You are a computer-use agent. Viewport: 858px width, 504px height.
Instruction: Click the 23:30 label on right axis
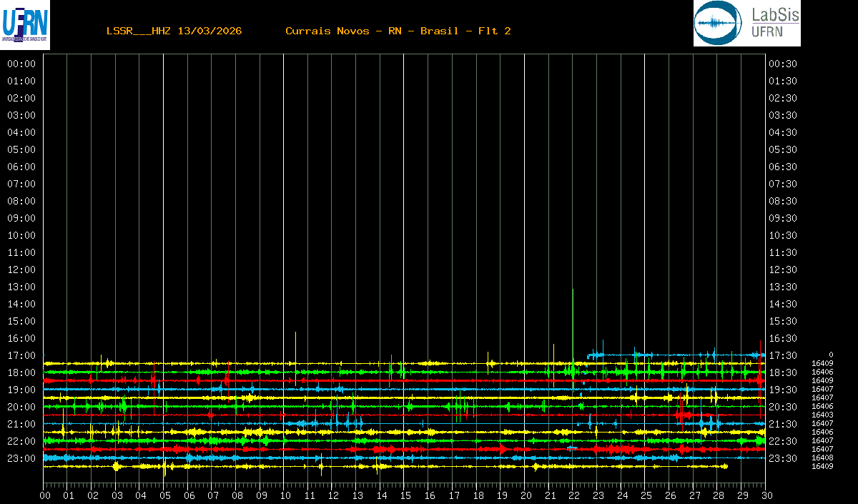tap(783, 458)
